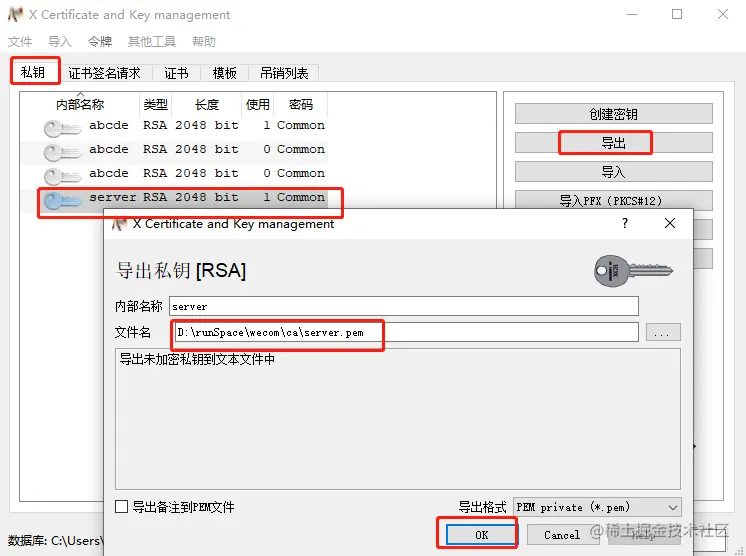746x556 pixels.
Task: Click the 导出 button in the side panel
Action: point(614,143)
